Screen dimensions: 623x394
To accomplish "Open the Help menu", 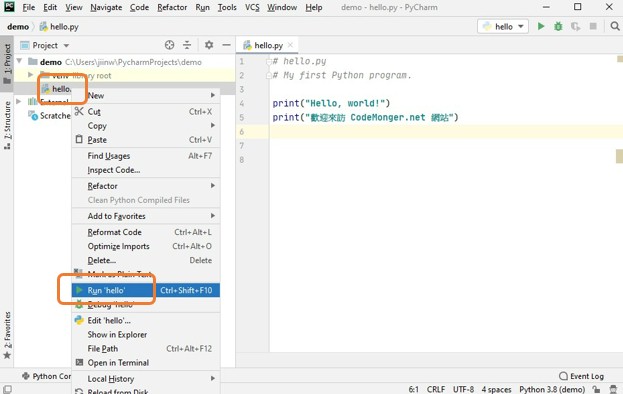I will (313, 7).
